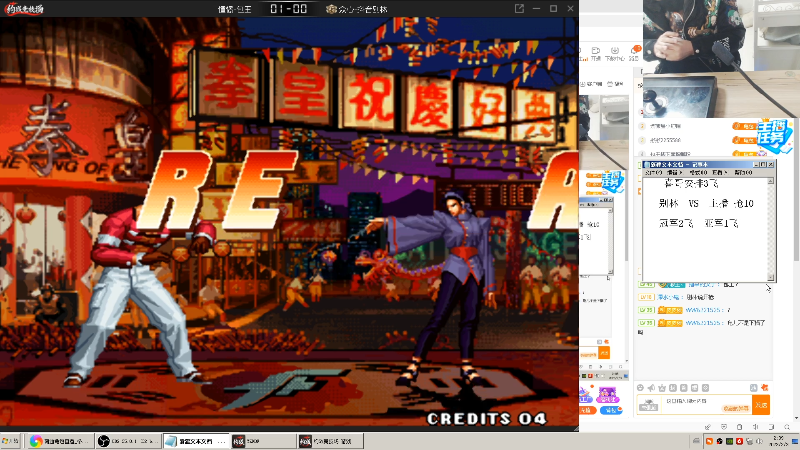Click the LV10 user's name in chat
This screenshot has height=450, width=800.
point(668,297)
